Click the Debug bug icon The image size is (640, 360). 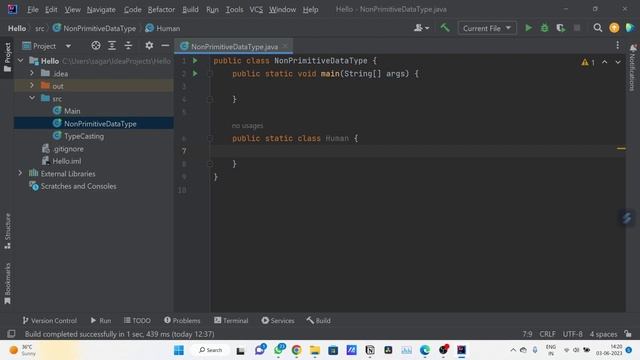click(544, 28)
